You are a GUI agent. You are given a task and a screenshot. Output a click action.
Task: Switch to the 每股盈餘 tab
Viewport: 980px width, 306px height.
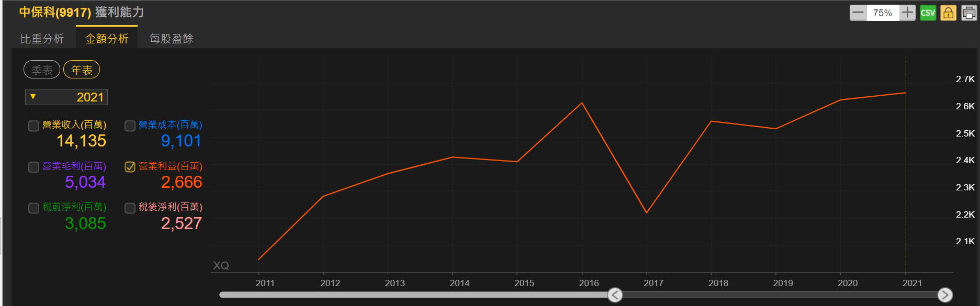click(171, 39)
